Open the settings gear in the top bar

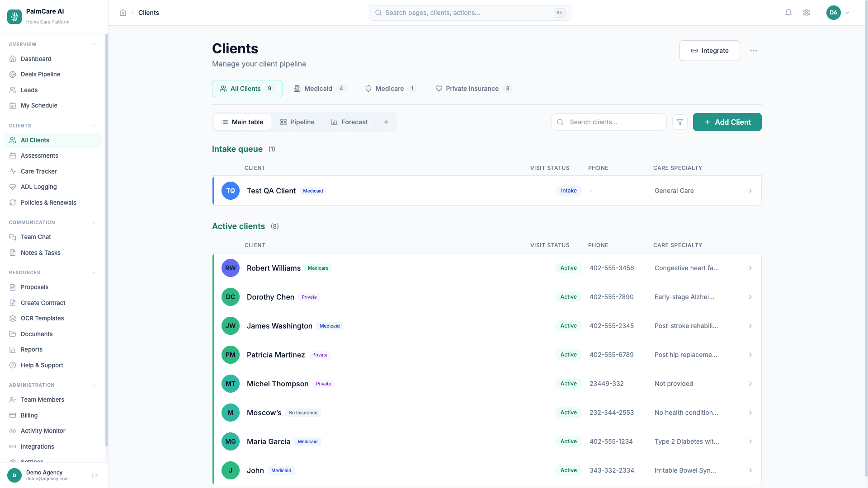point(807,13)
